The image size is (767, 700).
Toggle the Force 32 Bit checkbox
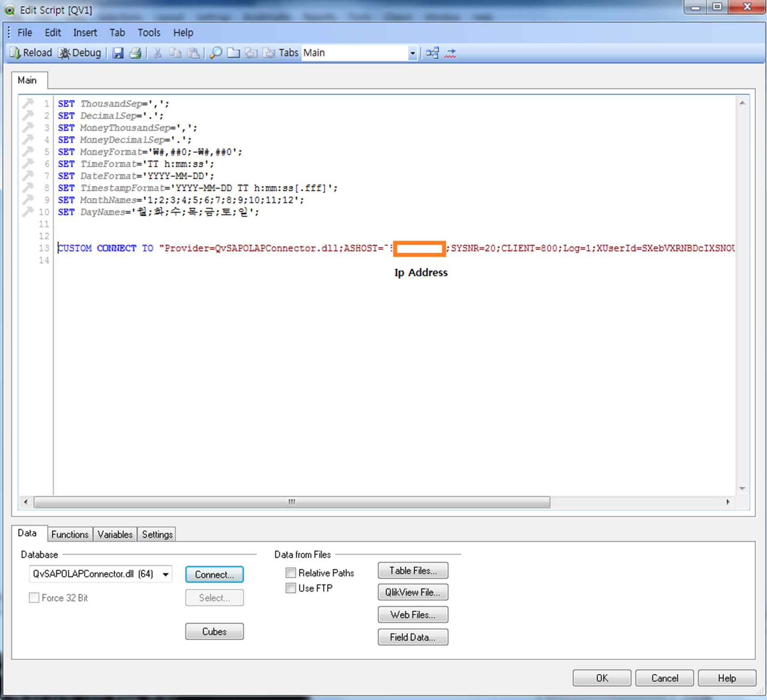34,598
